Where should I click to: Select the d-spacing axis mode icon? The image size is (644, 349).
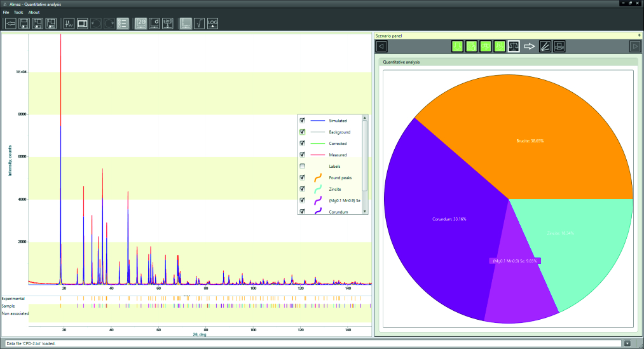154,24
